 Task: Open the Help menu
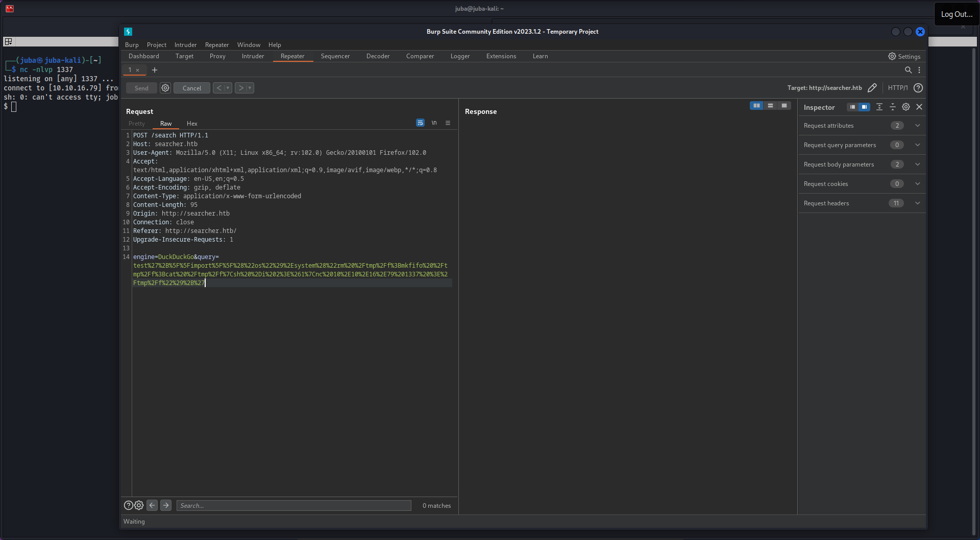[275, 45]
